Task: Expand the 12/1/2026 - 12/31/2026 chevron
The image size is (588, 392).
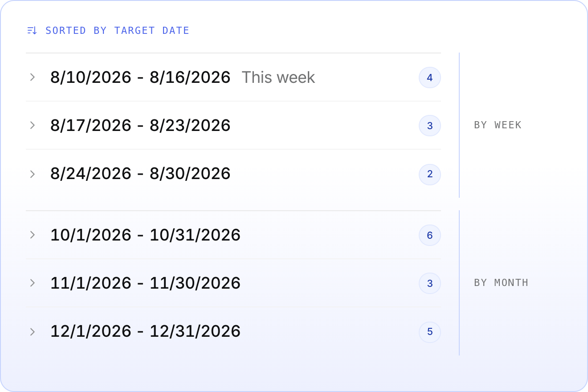Action: [32, 331]
